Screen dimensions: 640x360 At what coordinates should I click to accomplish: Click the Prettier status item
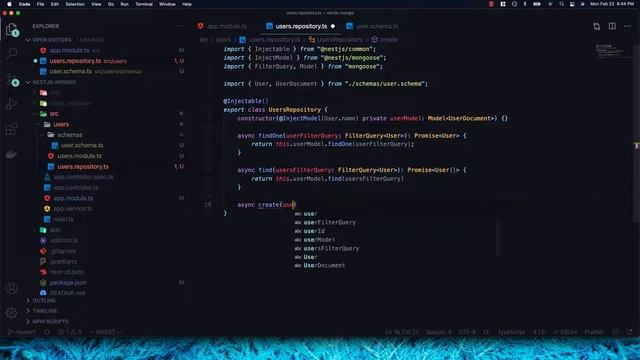[x=594, y=332]
